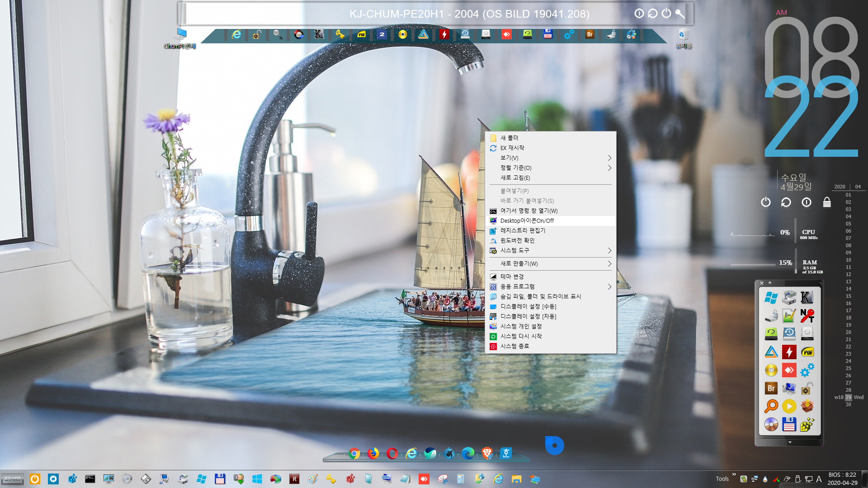Image resolution: width=868 pixels, height=488 pixels.
Task: Launch Brave from the browser dock
Action: click(487, 453)
